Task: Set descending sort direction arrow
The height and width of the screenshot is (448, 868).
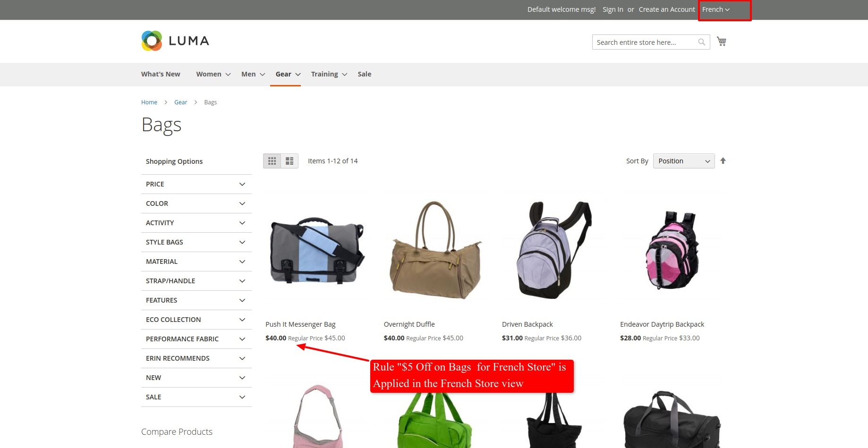Action: (x=723, y=161)
